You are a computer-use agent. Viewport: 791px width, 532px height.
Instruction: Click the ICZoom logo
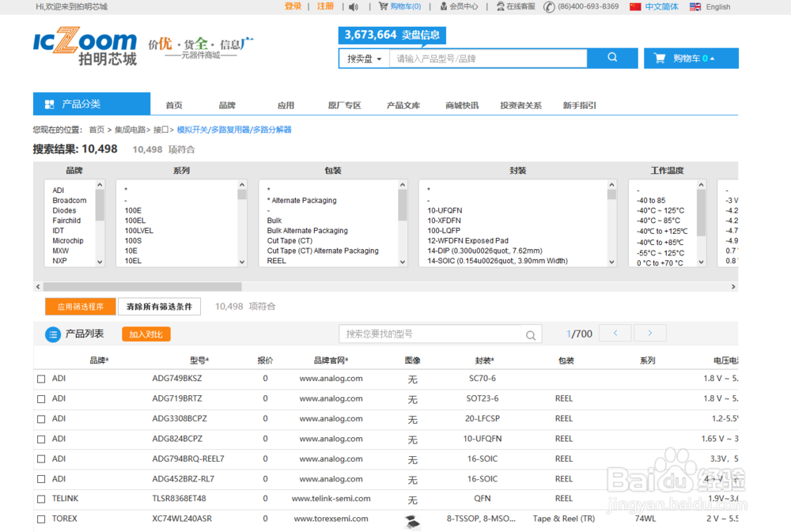85,46
